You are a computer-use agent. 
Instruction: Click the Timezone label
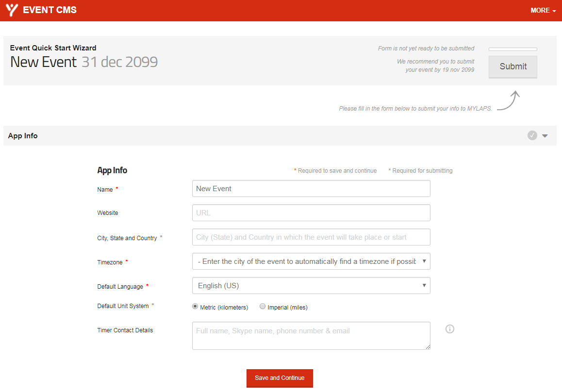[110, 262]
